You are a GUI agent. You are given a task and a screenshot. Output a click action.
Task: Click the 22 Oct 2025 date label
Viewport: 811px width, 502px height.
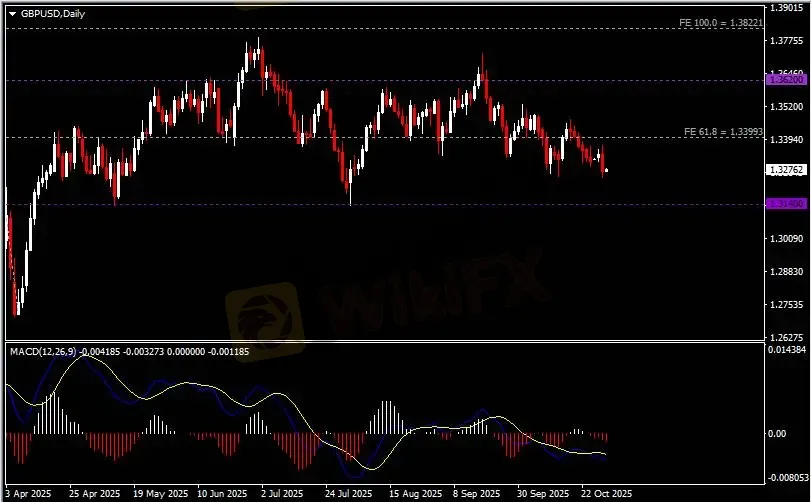tap(607, 493)
